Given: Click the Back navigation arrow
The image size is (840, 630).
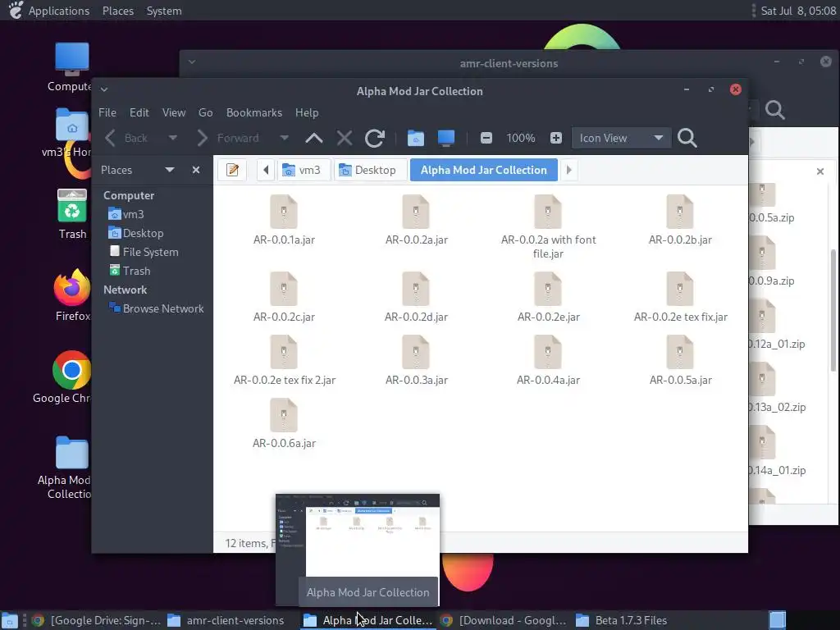Looking at the screenshot, I should (111, 138).
